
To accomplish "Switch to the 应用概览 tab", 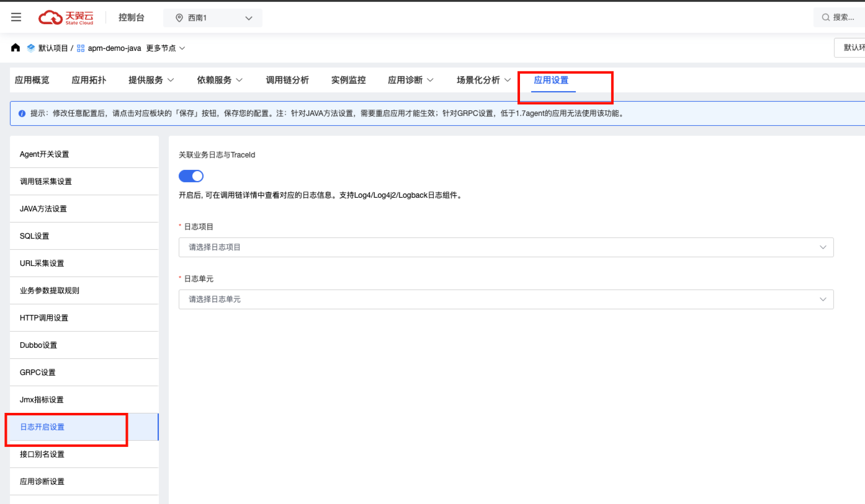I will (x=32, y=80).
